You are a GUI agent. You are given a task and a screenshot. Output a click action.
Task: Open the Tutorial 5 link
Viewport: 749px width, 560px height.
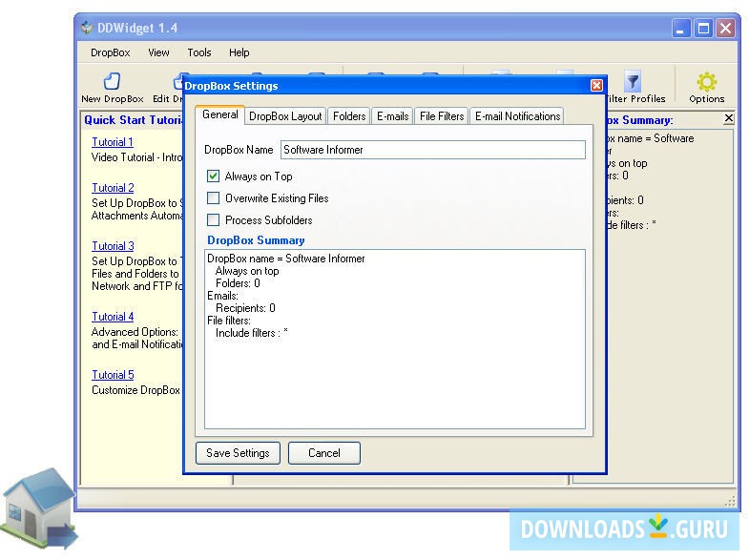click(113, 375)
